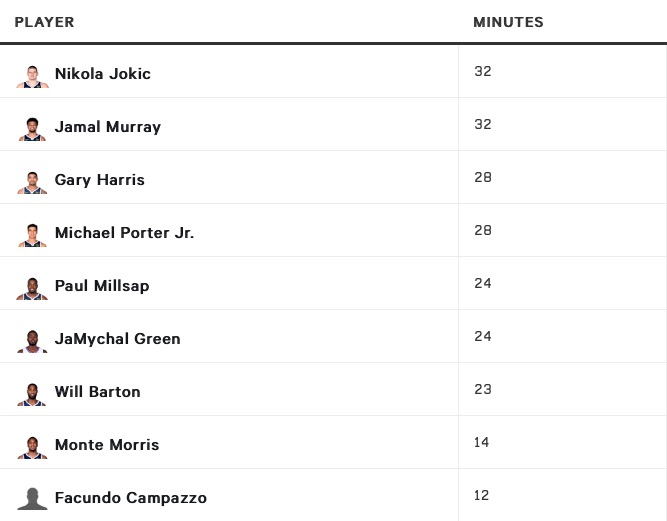Click Paul Millsap's headshot avatar
The height and width of the screenshot is (521, 667).
(x=32, y=287)
